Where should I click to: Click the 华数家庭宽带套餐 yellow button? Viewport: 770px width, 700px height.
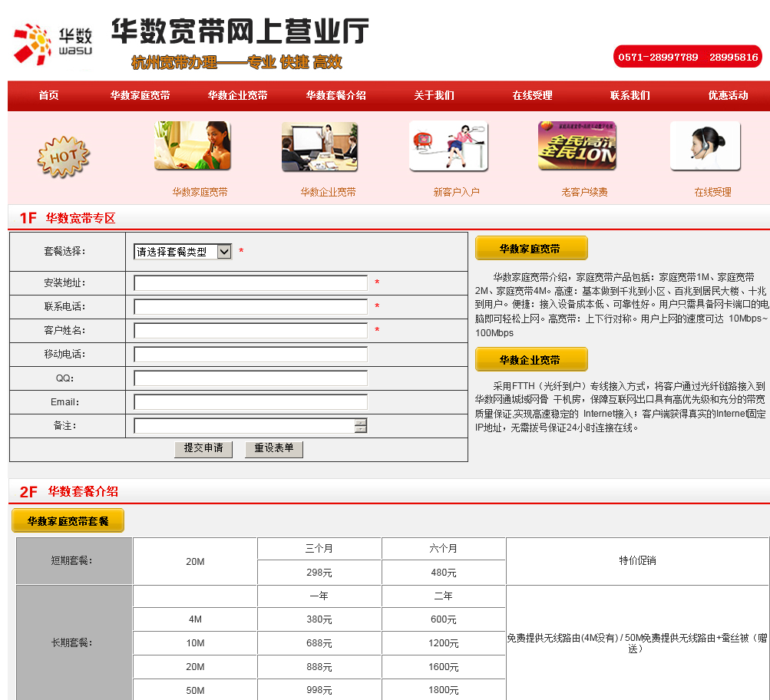68,520
